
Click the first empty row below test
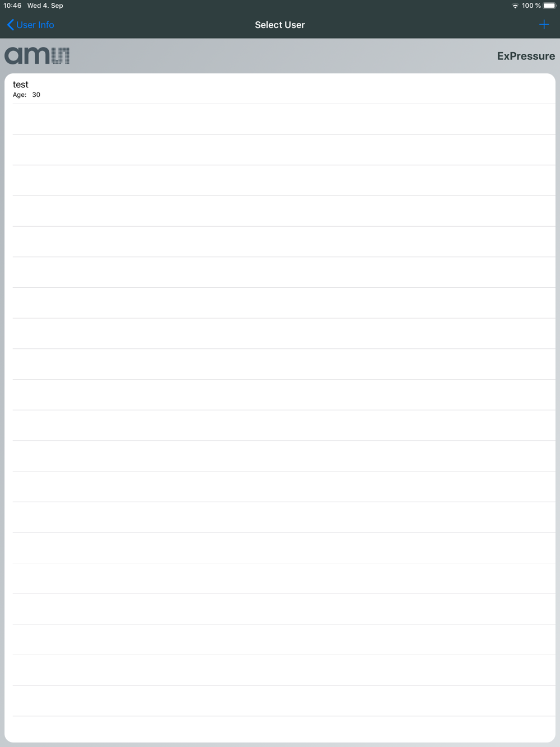point(280,119)
